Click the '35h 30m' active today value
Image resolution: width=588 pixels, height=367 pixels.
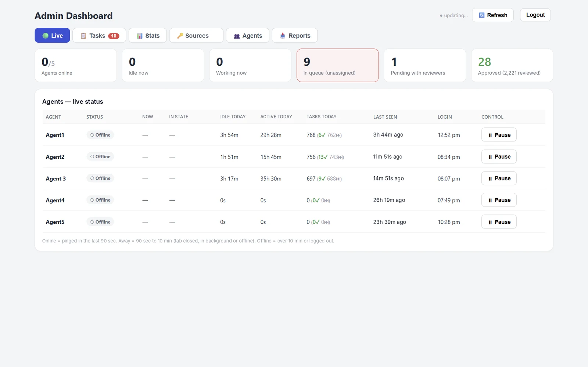coord(271,179)
